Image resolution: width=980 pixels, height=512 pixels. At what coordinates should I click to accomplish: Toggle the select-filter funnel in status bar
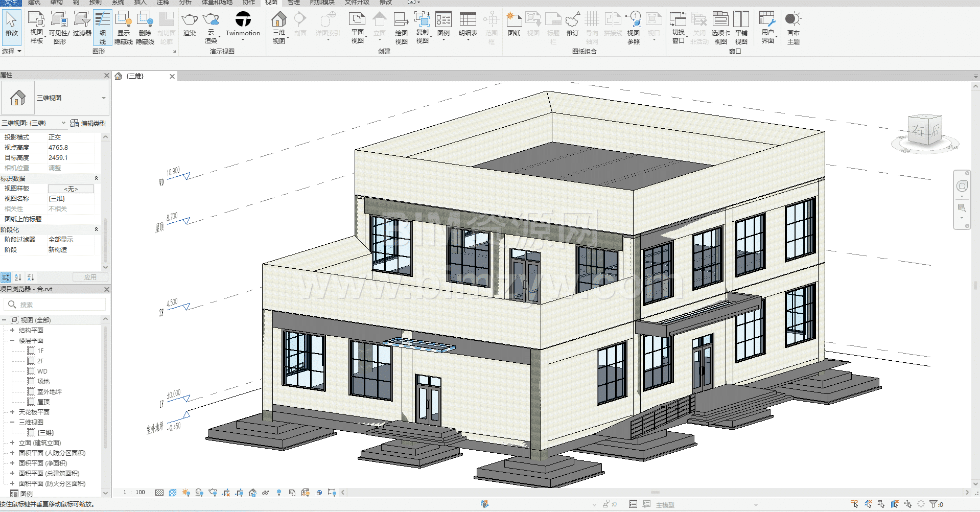pyautogui.click(x=934, y=504)
